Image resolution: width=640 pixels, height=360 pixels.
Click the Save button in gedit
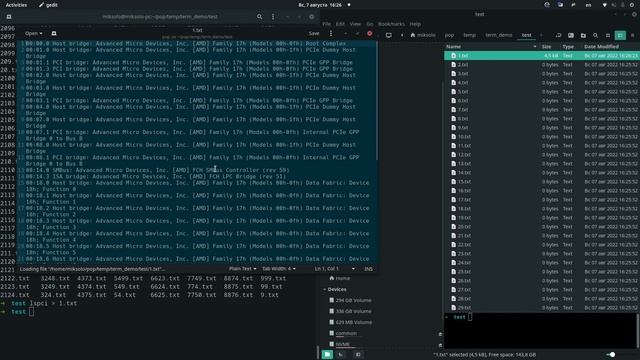tap(314, 33)
